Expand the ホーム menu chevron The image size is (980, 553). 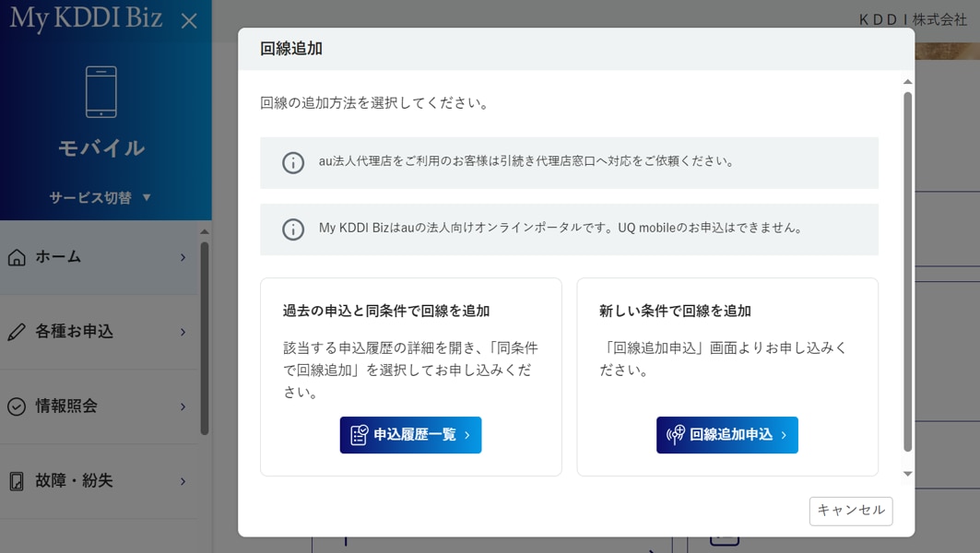[183, 257]
